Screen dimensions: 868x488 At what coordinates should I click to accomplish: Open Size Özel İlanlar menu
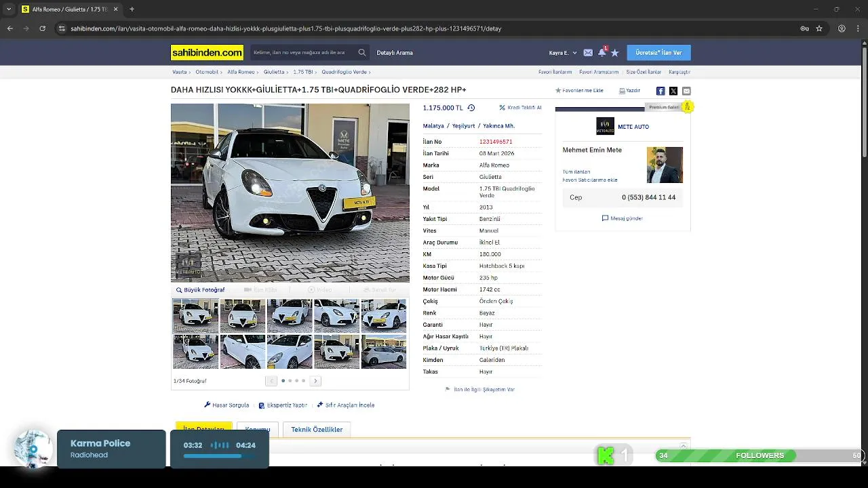[644, 72]
